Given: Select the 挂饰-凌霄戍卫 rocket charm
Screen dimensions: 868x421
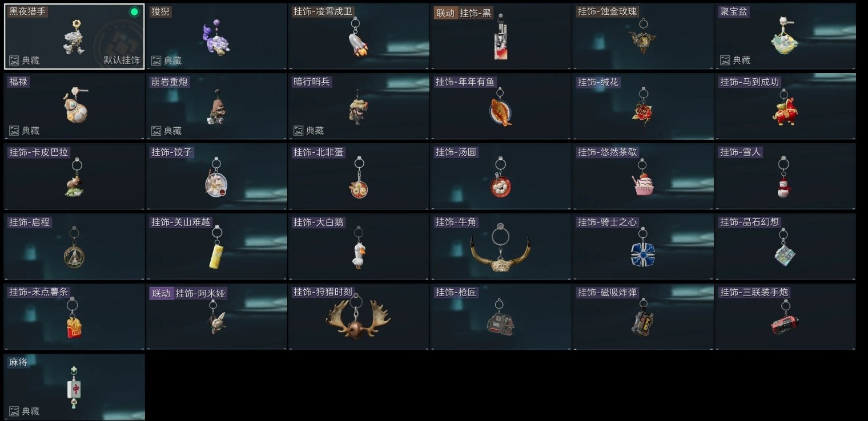Looking at the screenshot, I should click(359, 37).
